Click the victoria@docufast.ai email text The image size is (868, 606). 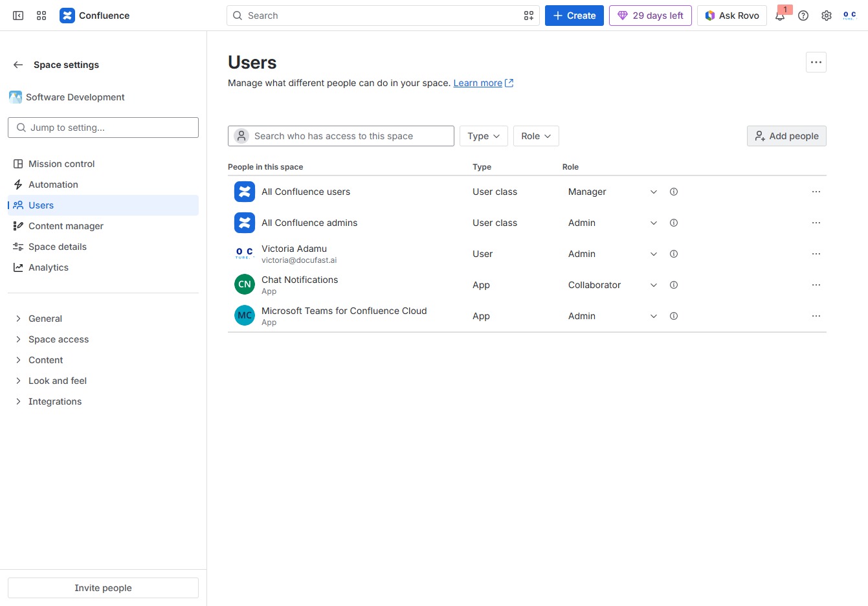click(299, 260)
